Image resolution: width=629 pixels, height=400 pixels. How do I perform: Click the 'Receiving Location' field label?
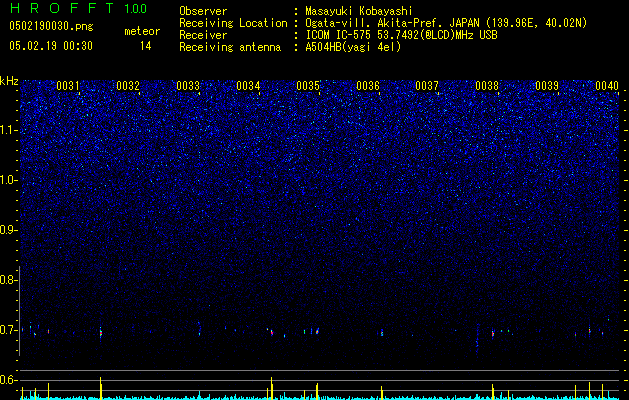click(233, 23)
